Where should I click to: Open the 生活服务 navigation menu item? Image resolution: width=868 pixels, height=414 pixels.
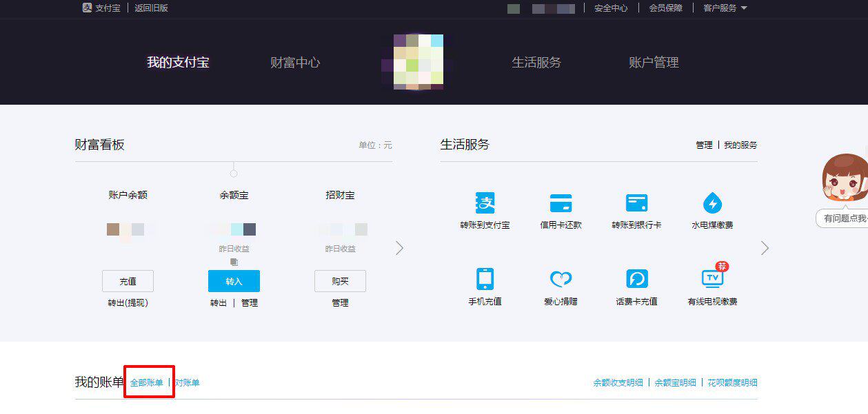(x=536, y=62)
